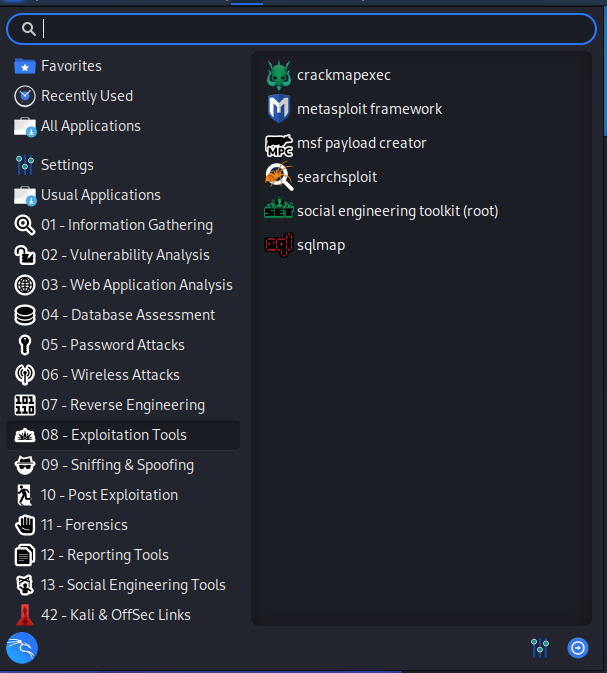Select the Settings category label
The image size is (607, 673).
67,165
